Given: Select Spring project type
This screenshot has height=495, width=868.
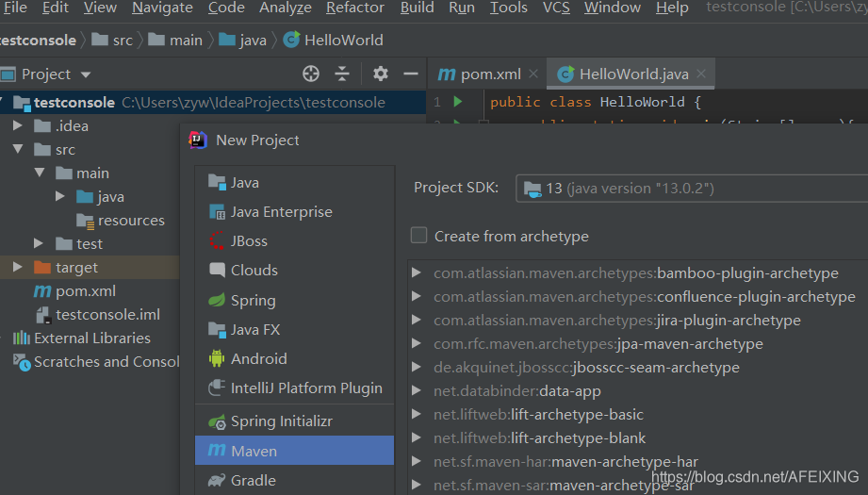Looking at the screenshot, I should click(294, 300).
